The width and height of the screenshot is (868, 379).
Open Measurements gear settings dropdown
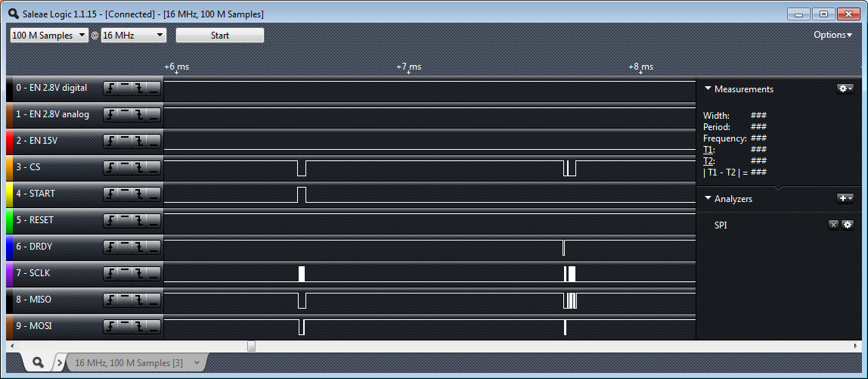[845, 89]
